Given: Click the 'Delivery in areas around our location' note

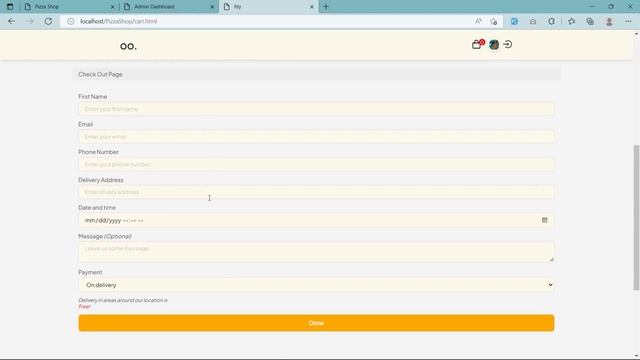Looking at the screenshot, I should coord(123,300).
